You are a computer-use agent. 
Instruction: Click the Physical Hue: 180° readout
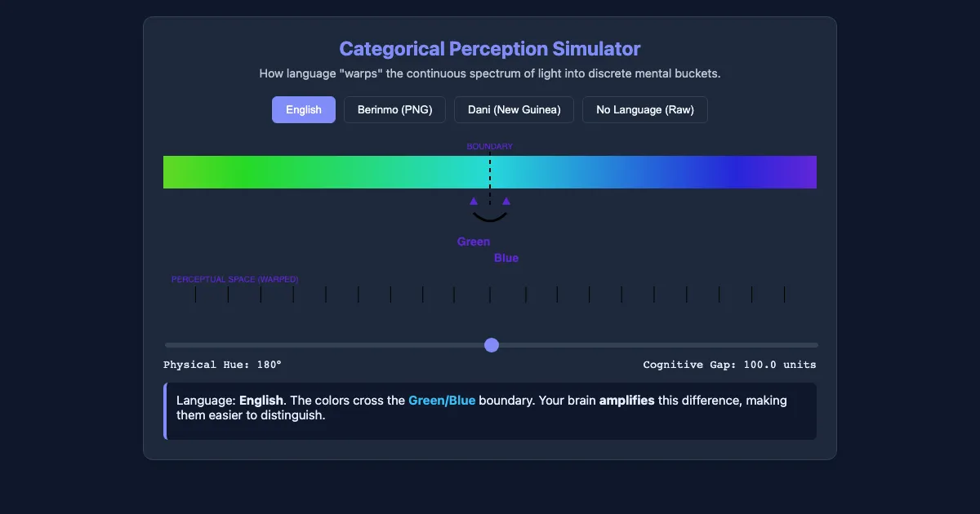(x=222, y=365)
